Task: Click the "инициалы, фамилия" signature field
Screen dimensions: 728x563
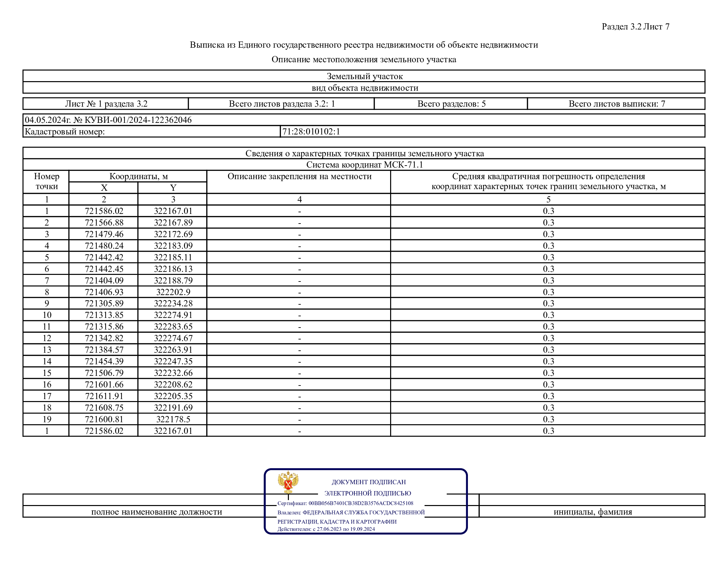Action: pos(593,512)
